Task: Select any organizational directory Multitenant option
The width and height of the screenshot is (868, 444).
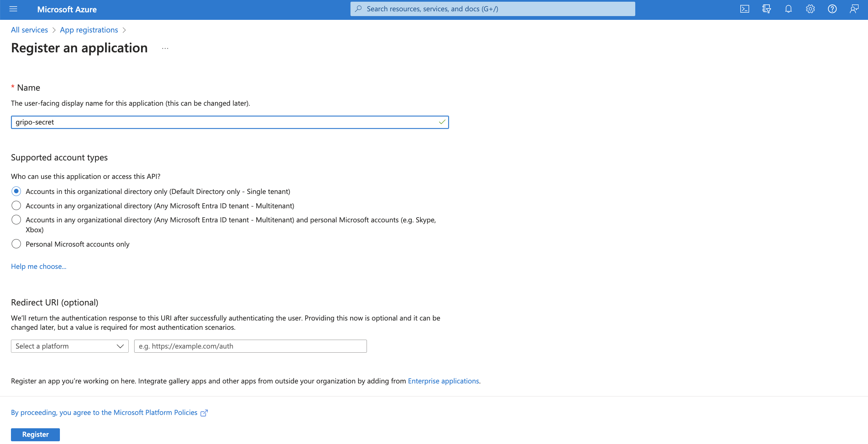Action: [x=16, y=206]
